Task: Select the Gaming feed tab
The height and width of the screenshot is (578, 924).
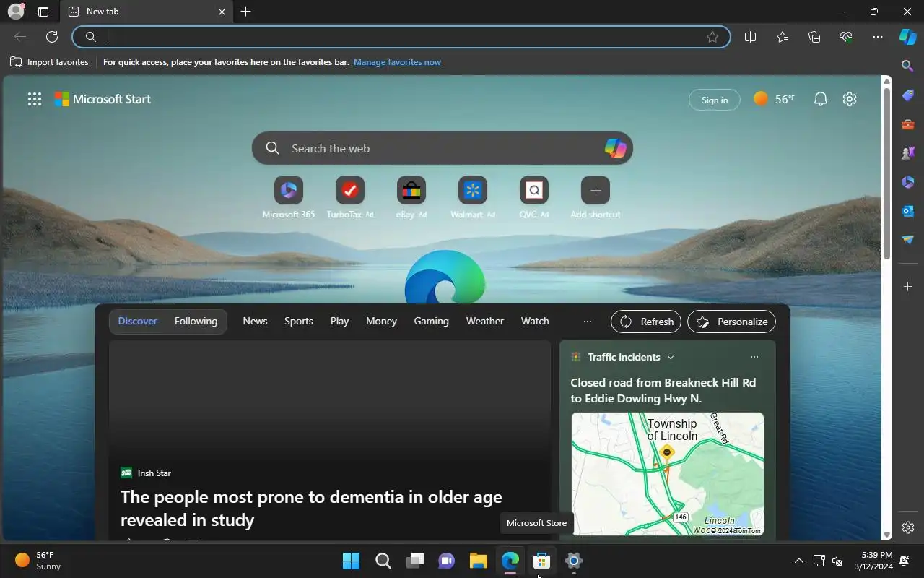Action: tap(431, 322)
